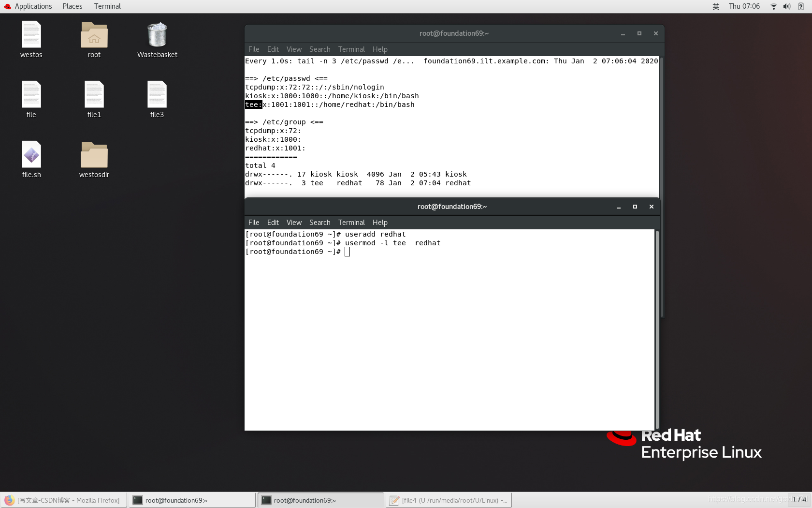This screenshot has width=812, height=508.
Task: Click the front terminal prompt cursor
Action: 347,252
